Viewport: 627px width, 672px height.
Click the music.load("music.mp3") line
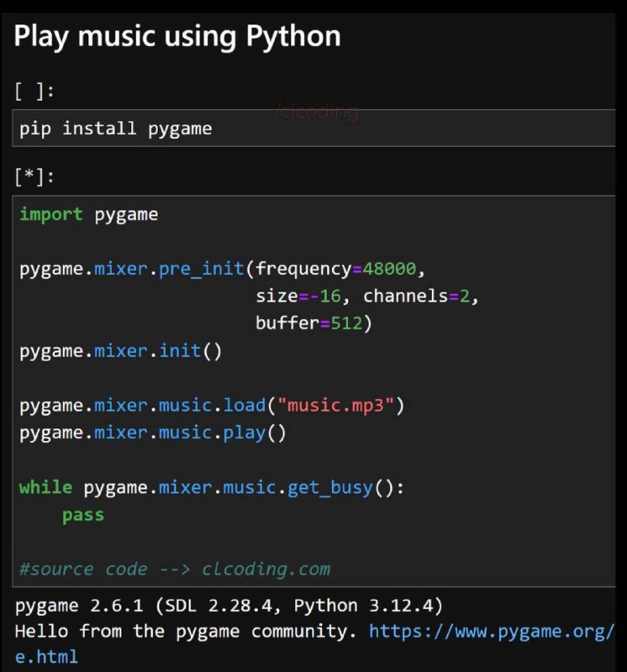pos(212,406)
